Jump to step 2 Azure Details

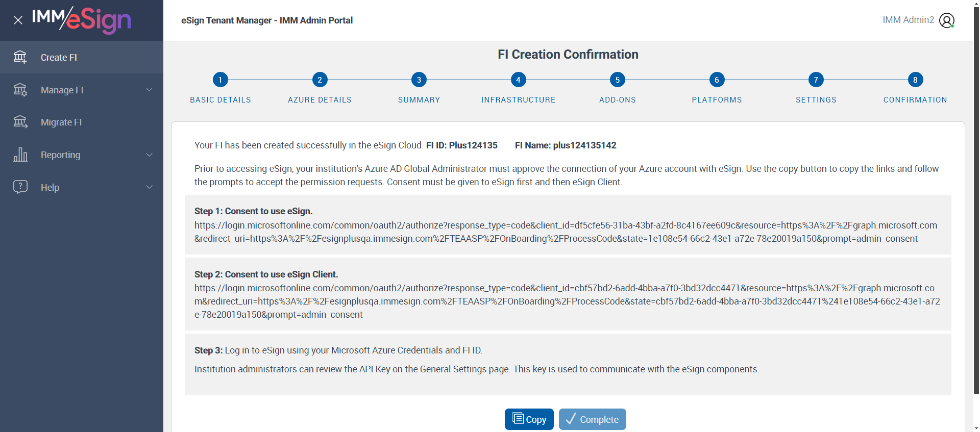[x=320, y=80]
